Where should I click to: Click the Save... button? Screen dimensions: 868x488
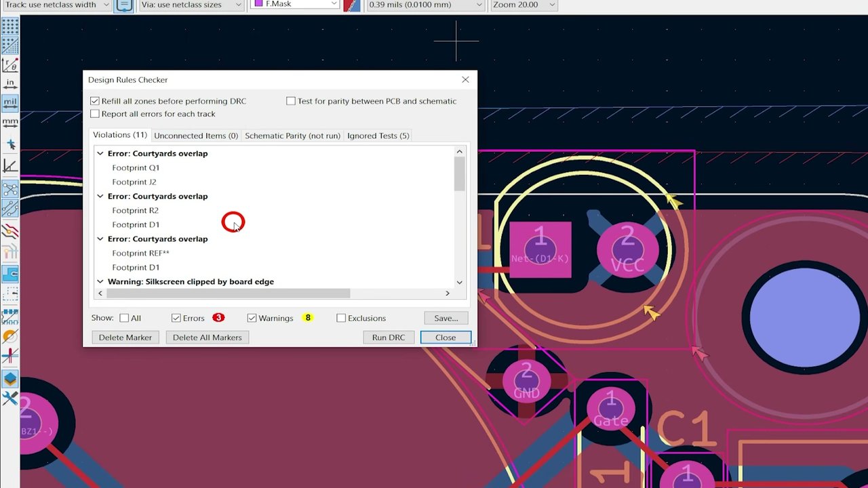446,318
